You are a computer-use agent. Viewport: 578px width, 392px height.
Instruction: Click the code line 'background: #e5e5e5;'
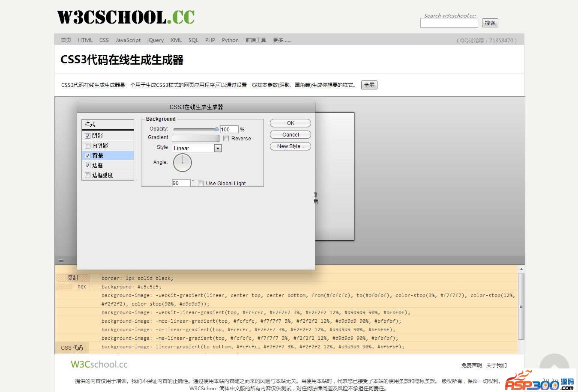point(132,287)
